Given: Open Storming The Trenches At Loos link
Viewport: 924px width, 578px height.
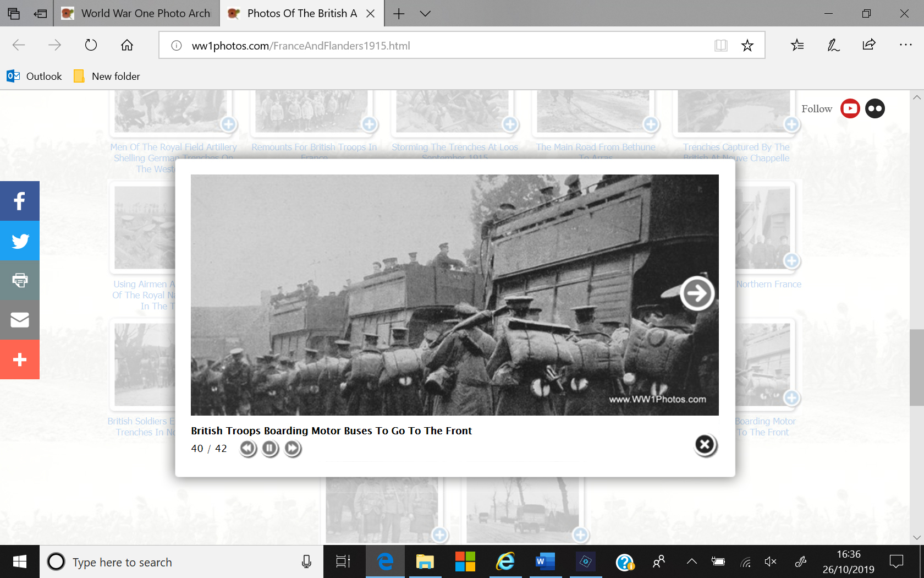Looking at the screenshot, I should 455,151.
